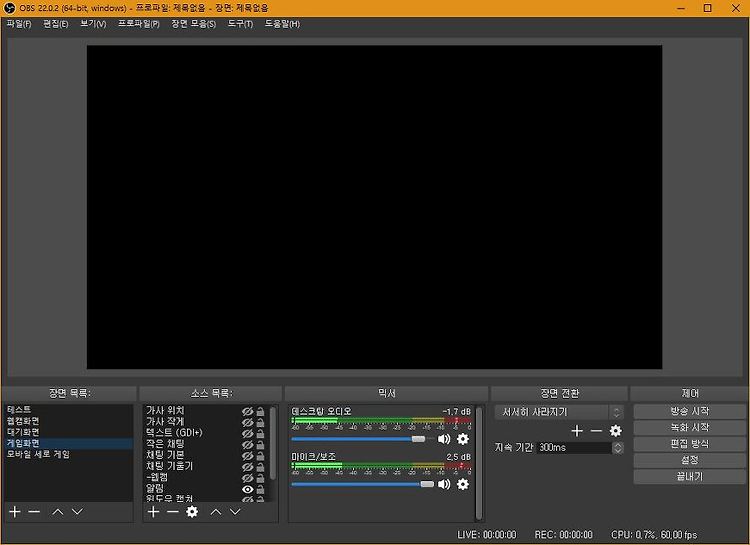Add a new scene with the plus icon

15,512
